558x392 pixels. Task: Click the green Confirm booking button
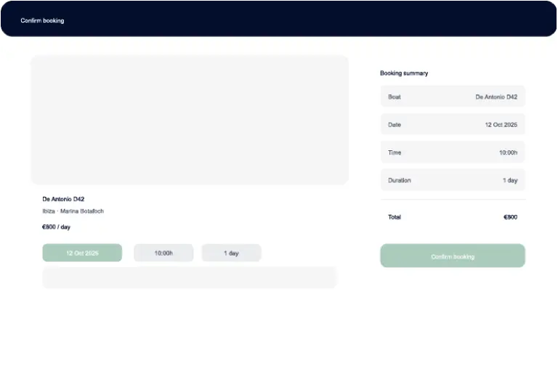coord(452,256)
